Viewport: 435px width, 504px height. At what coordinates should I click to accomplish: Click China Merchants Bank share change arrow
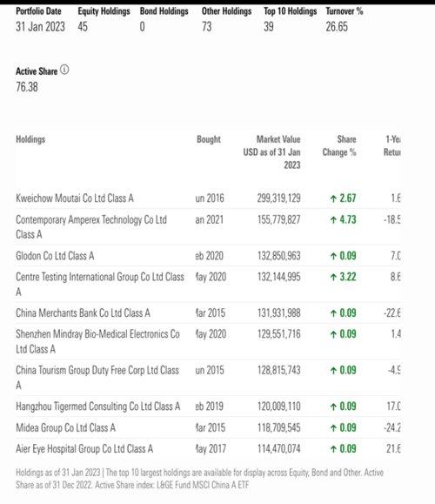coord(333,313)
